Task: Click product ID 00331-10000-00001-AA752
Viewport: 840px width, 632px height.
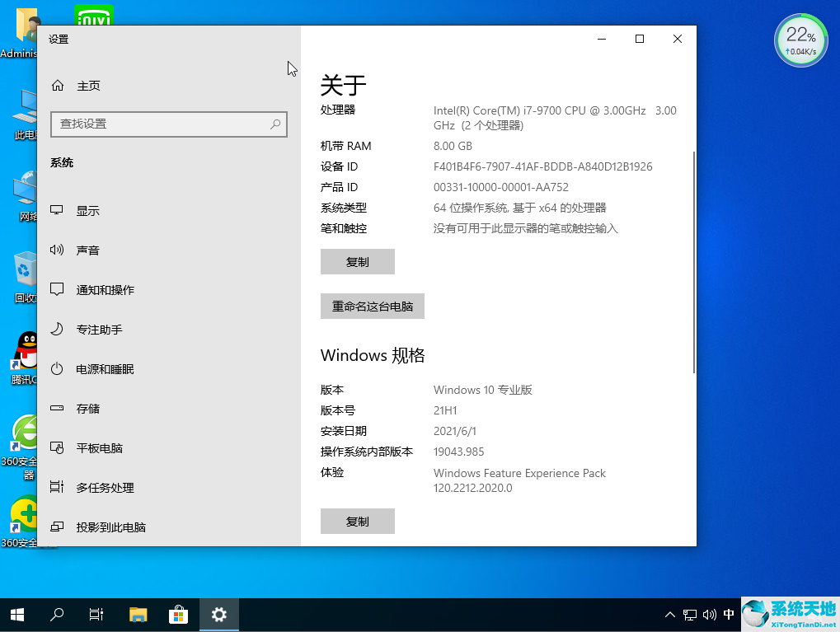Action: tap(501, 188)
